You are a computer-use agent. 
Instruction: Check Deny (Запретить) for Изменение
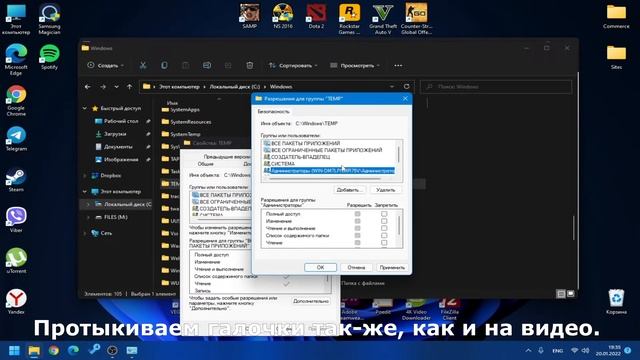(384, 221)
